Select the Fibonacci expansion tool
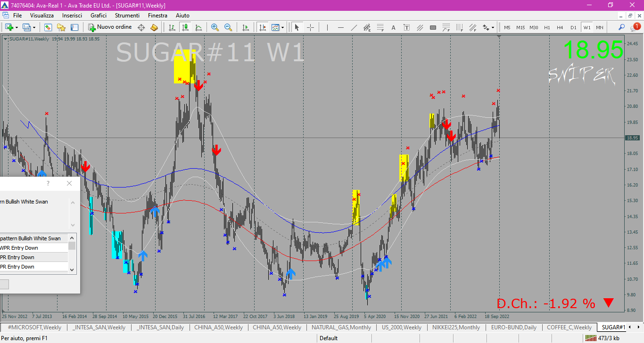 [x=446, y=27]
